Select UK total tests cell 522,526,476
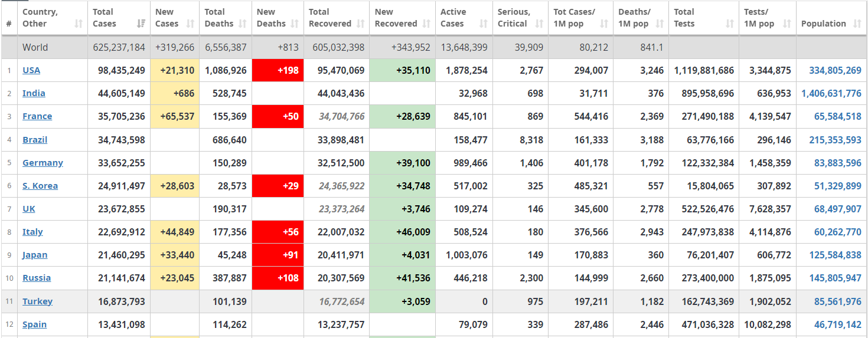The width and height of the screenshot is (868, 338). [704, 209]
